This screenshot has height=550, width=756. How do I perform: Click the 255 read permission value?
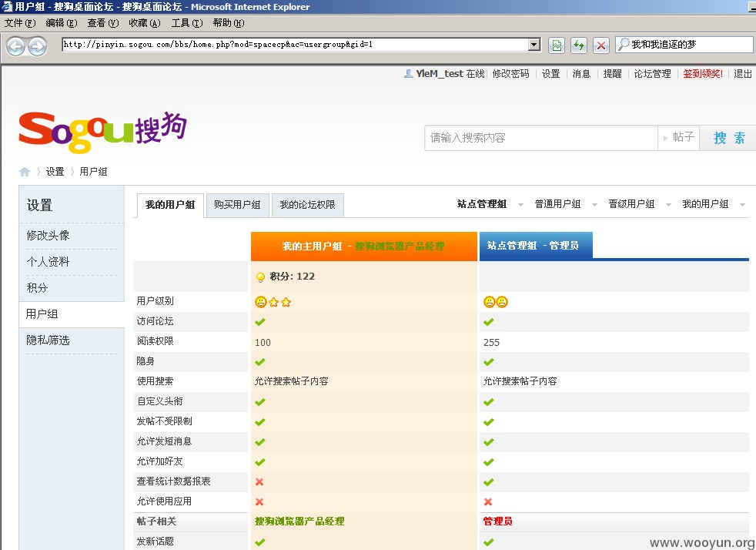tap(491, 343)
